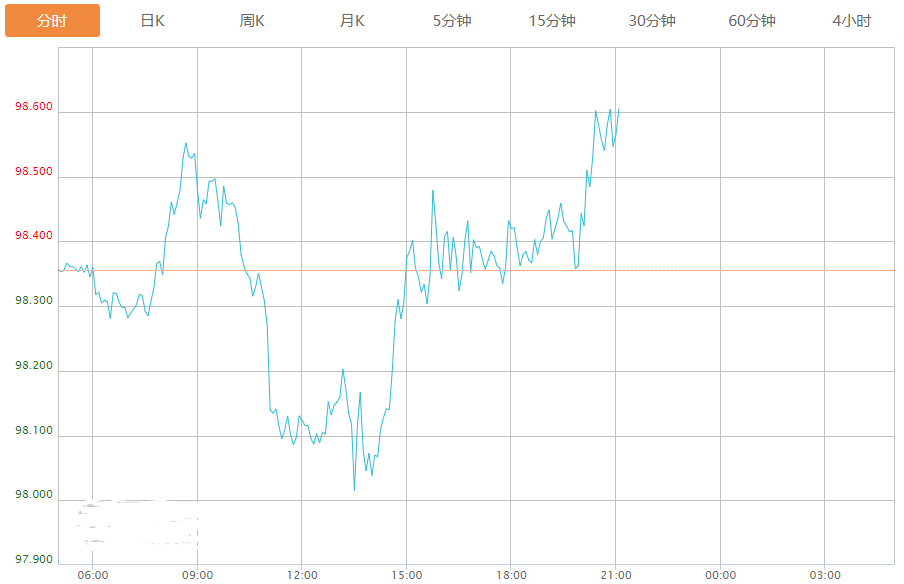Show the 5分钟 chart

click(x=452, y=21)
